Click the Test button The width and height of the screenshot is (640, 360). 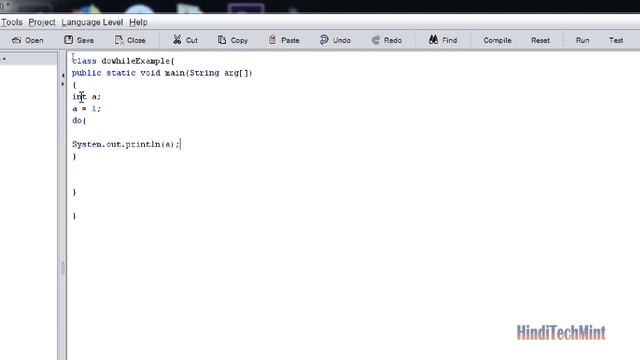click(616, 40)
